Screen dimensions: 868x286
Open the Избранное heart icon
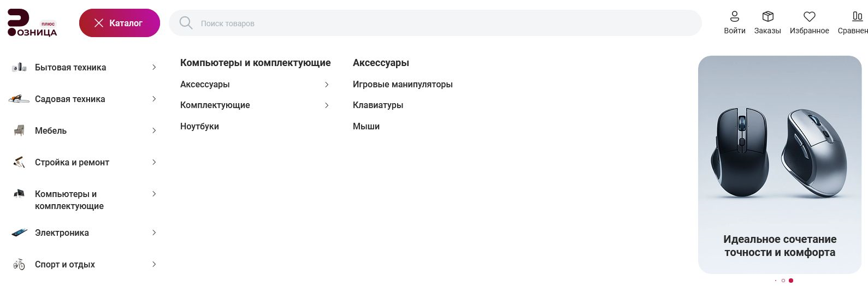tap(810, 16)
